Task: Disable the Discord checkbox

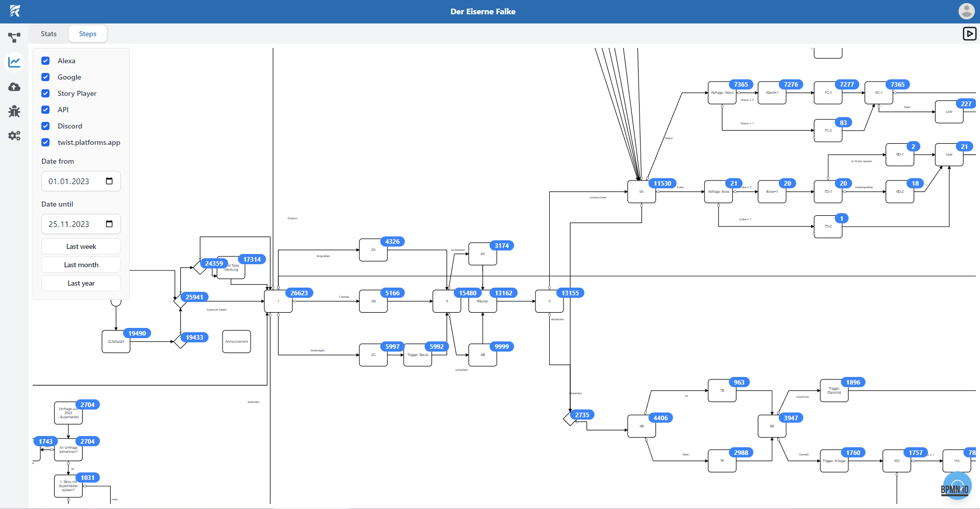Action: point(45,126)
